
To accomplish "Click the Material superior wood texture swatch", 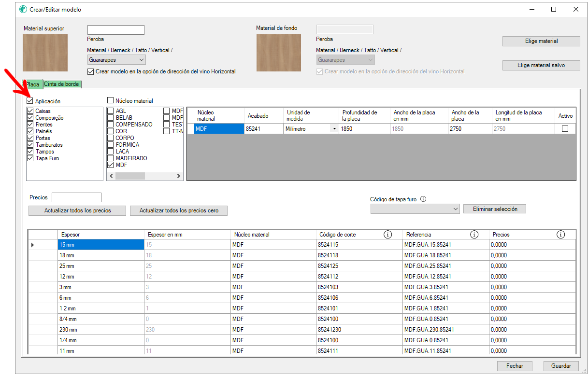I will (45, 53).
